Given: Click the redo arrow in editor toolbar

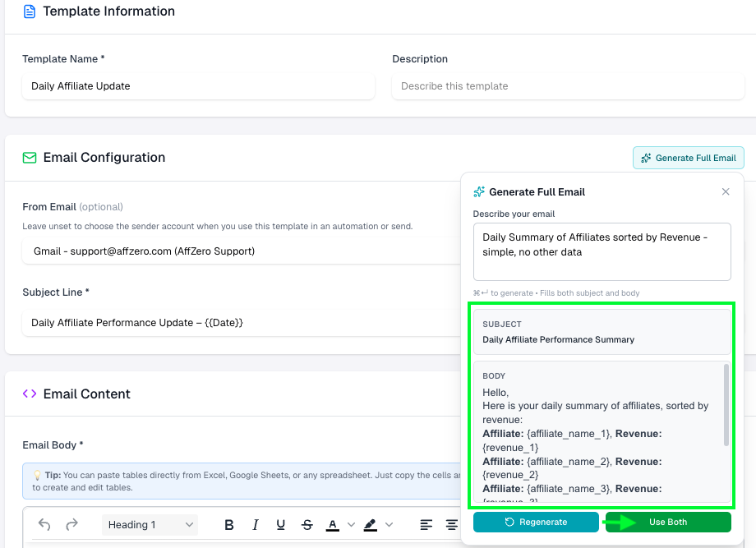Looking at the screenshot, I should [x=71, y=524].
